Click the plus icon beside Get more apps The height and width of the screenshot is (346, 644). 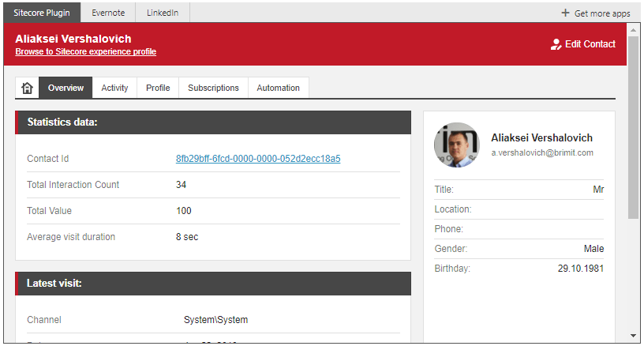(x=566, y=13)
